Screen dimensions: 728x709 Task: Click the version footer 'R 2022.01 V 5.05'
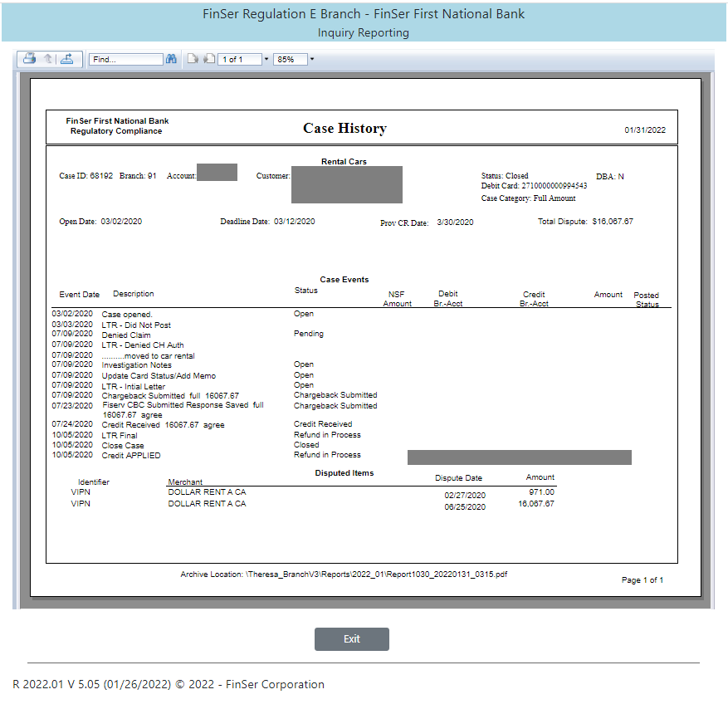(56, 684)
